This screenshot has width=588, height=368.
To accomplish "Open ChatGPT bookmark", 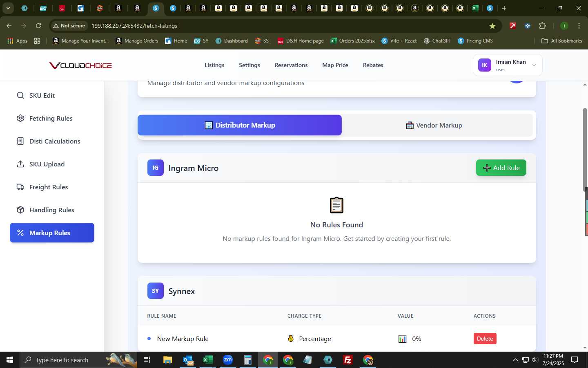I will click(437, 41).
